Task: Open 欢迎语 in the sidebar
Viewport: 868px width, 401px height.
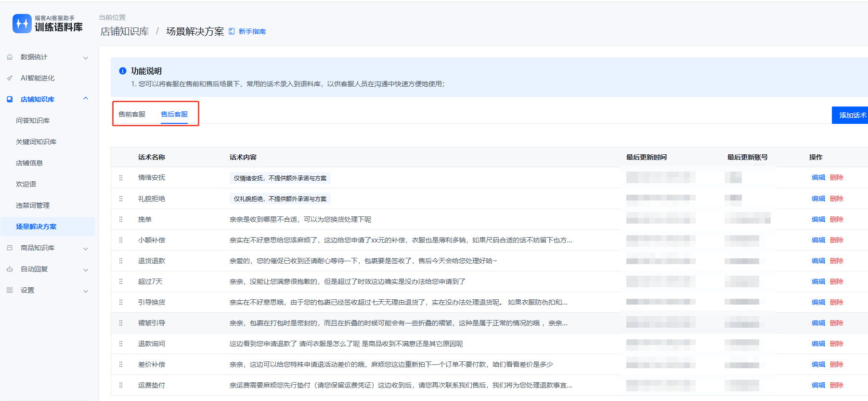Action: point(26,184)
